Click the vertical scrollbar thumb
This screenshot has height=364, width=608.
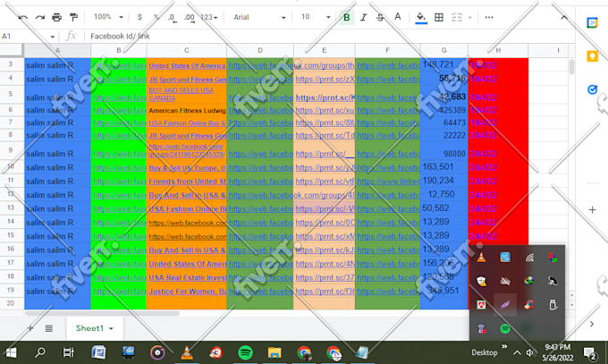(x=571, y=67)
